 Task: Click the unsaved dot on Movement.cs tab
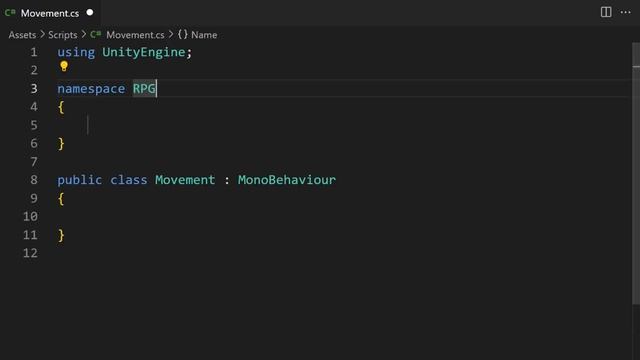90,12
